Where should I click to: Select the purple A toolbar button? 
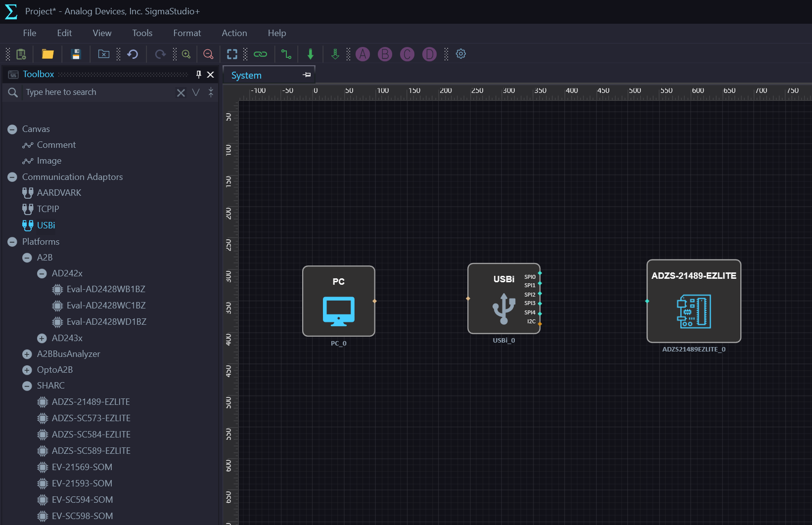coord(363,54)
